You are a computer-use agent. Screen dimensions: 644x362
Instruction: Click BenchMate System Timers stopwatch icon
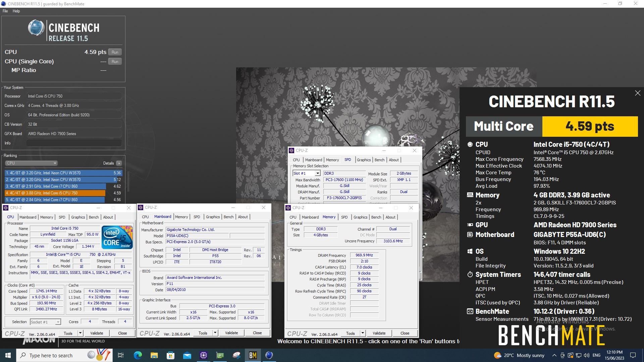[x=470, y=275]
